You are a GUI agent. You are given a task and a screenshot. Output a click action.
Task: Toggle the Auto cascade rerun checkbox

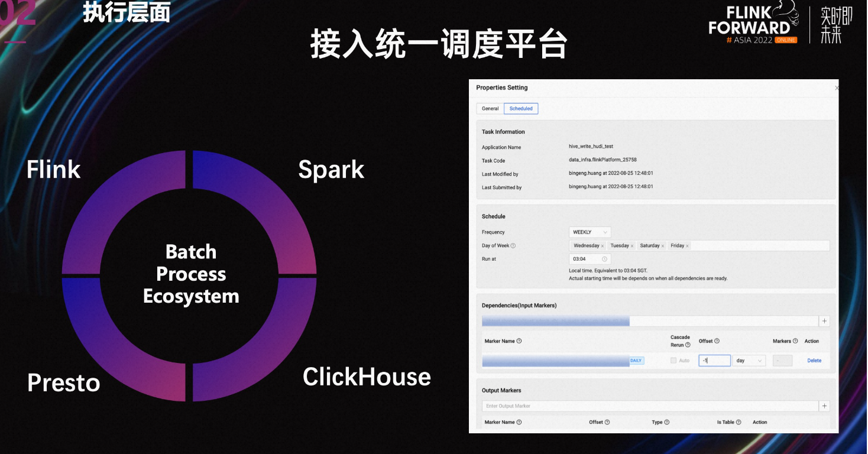tap(674, 361)
